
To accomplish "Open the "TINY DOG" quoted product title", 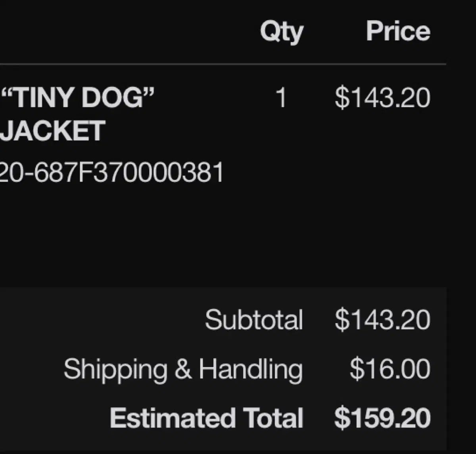I will 78,98.
